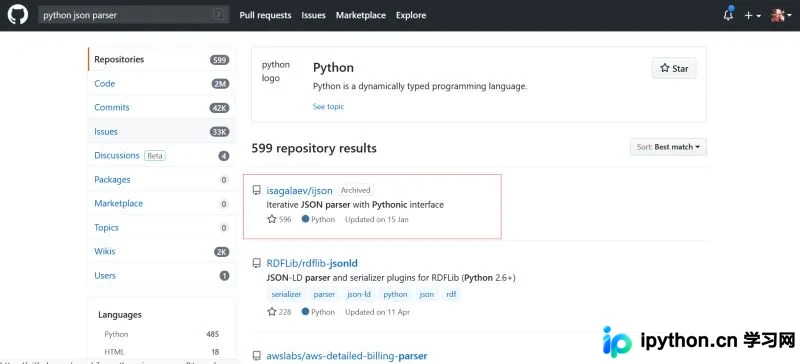Click the Python topic title

[x=333, y=67]
